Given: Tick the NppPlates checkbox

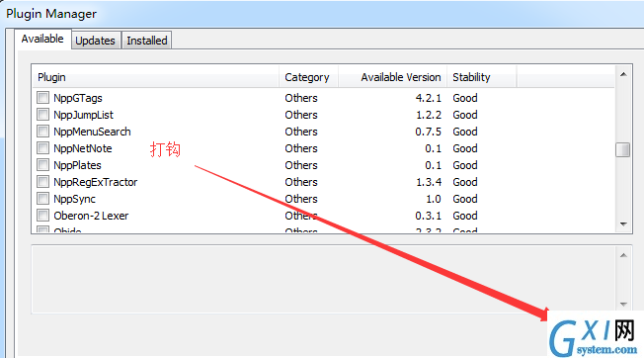Looking at the screenshot, I should [42, 165].
